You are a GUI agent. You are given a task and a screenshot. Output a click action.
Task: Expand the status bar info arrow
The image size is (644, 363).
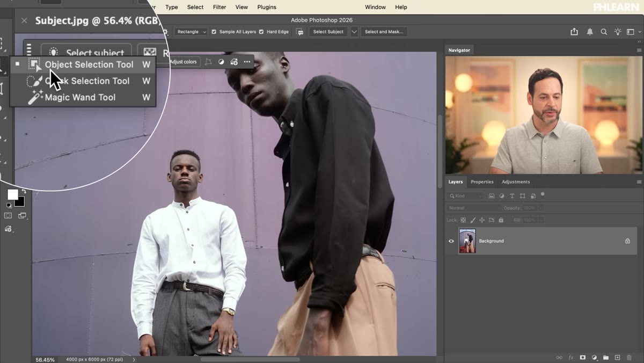134,359
